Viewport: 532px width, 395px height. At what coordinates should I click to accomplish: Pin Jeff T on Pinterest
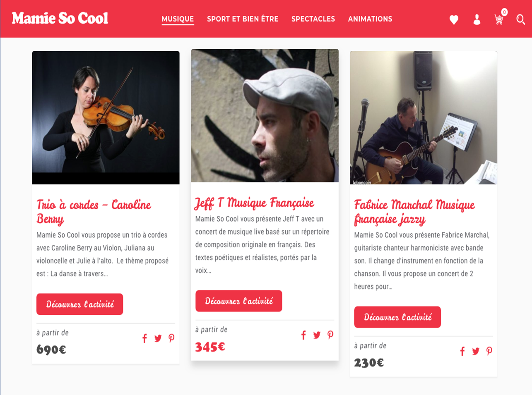330,335
